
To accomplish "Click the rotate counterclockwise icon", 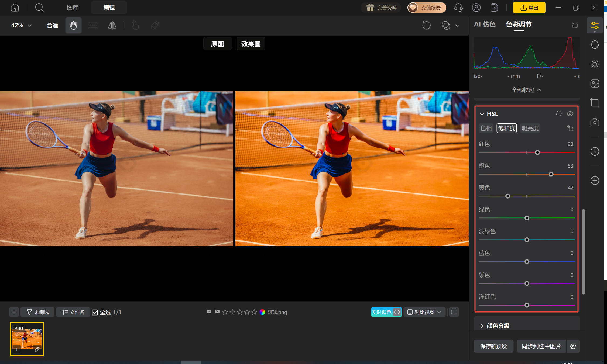I will [426, 26].
